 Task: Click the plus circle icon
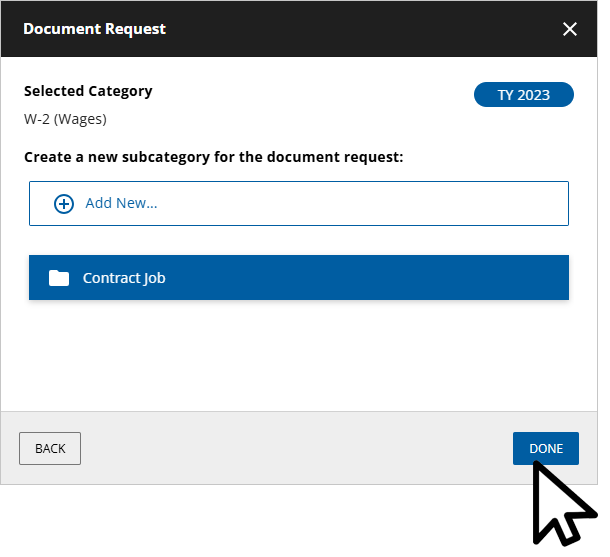[64, 203]
